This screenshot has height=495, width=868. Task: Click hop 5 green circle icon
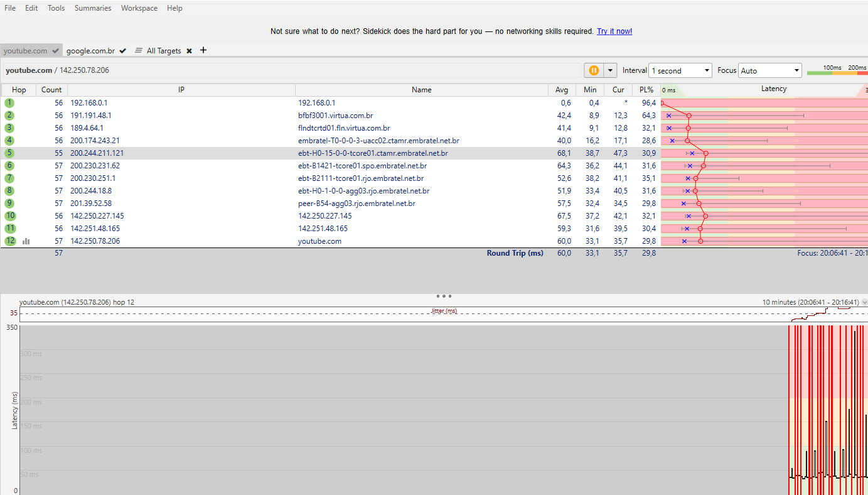point(9,153)
